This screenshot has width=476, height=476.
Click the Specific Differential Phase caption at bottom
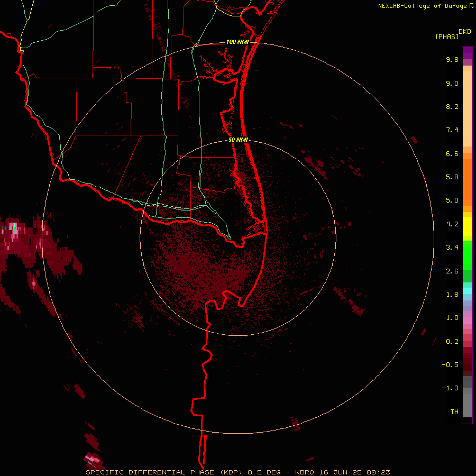point(238,472)
